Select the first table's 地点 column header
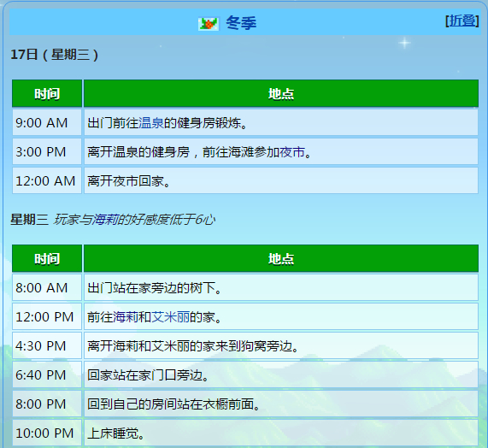488x448 pixels. click(x=281, y=93)
